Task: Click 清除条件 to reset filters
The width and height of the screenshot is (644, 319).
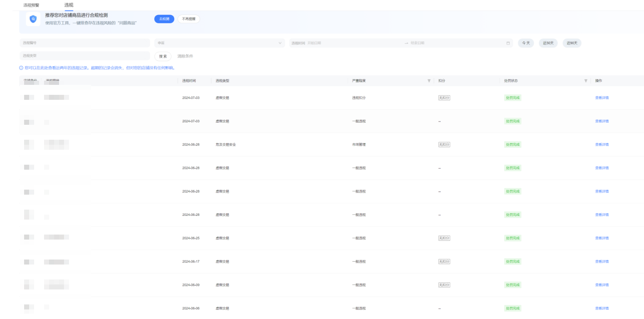Action: click(x=185, y=56)
